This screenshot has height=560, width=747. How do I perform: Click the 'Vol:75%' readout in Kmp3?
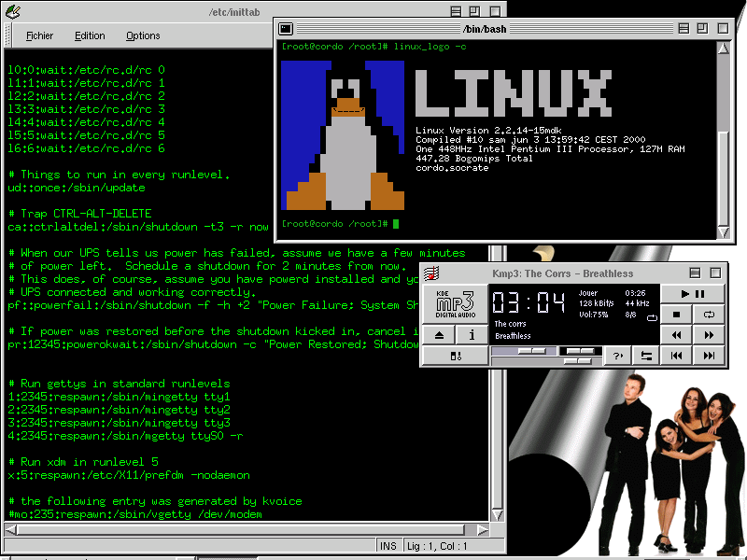pos(593,315)
